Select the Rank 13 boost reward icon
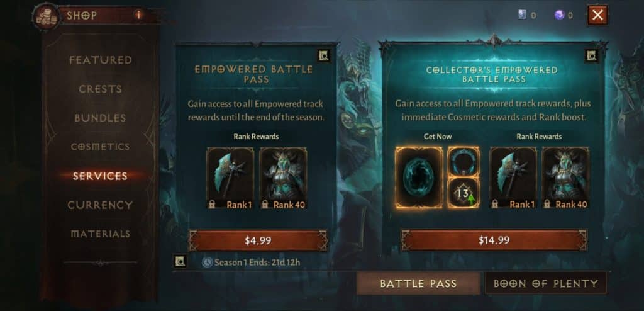 point(464,193)
